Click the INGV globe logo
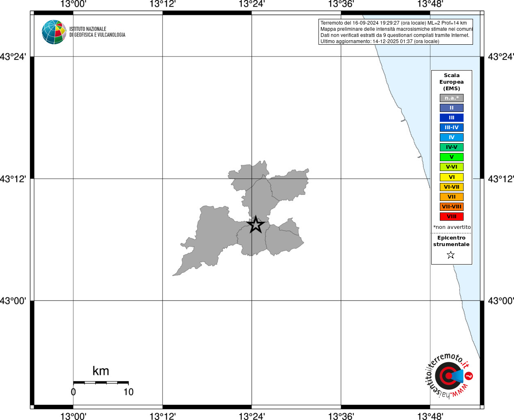 click(54, 32)
